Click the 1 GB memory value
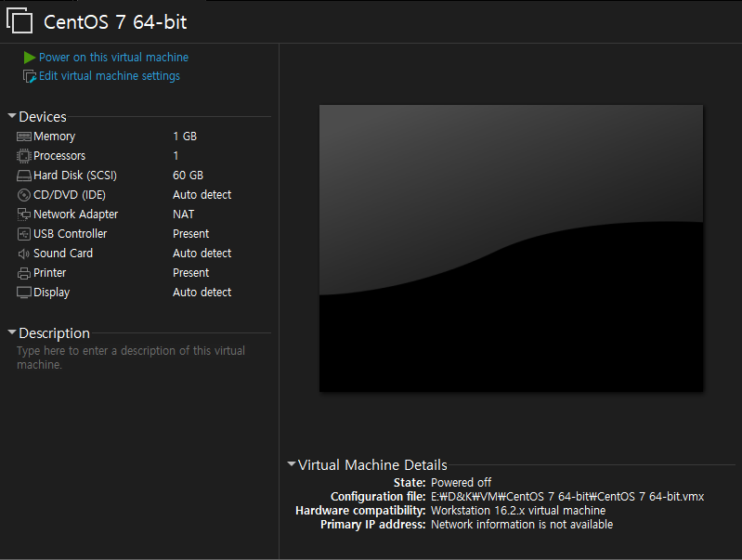Screen dimensions: 742x560 pos(185,137)
